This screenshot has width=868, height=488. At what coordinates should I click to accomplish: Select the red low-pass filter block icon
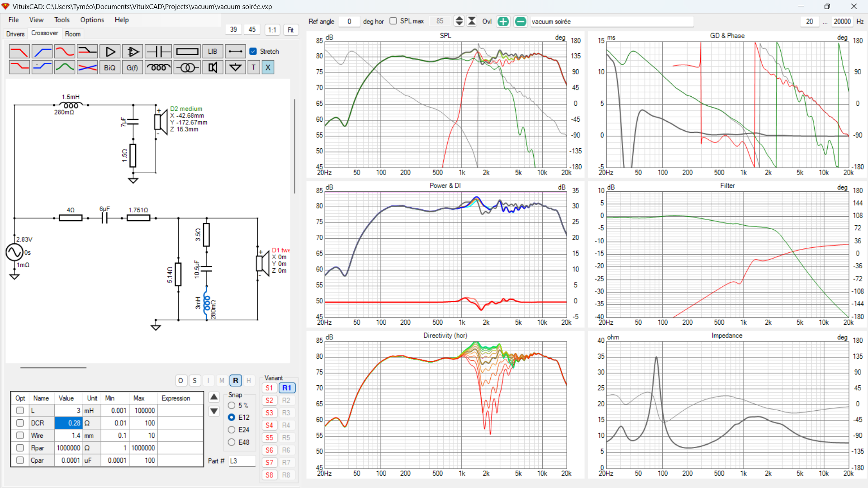pos(19,52)
